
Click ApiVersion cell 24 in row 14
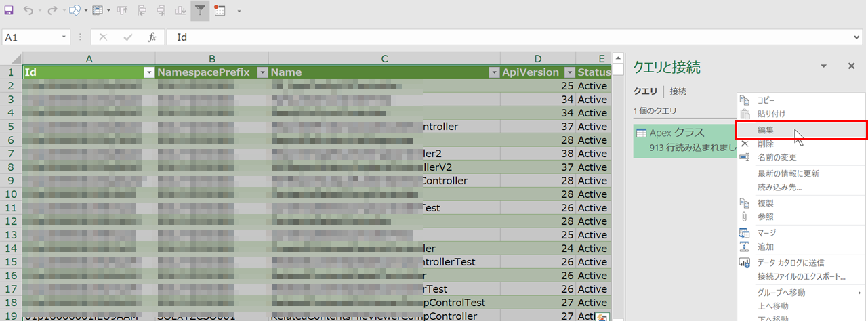pyautogui.click(x=538, y=249)
